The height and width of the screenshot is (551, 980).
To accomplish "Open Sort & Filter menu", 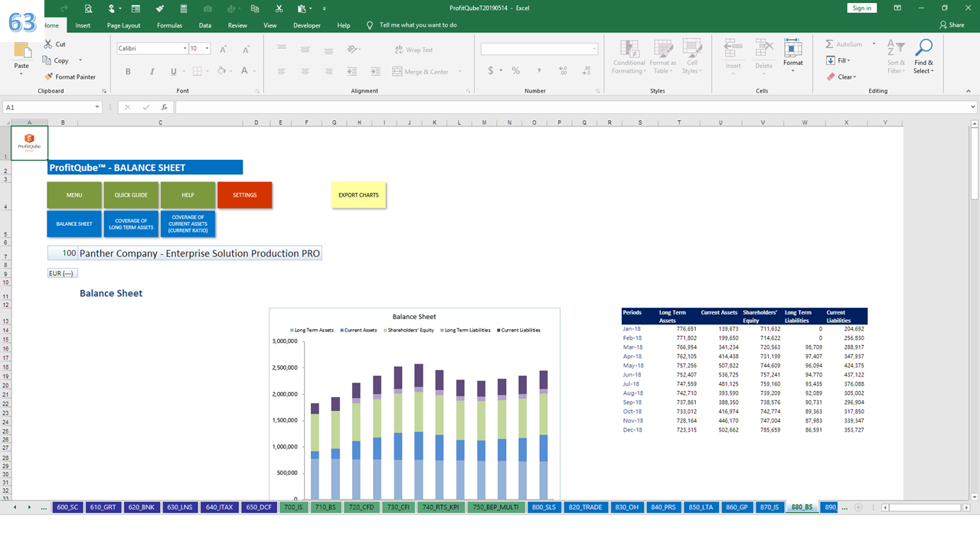I will 896,57.
